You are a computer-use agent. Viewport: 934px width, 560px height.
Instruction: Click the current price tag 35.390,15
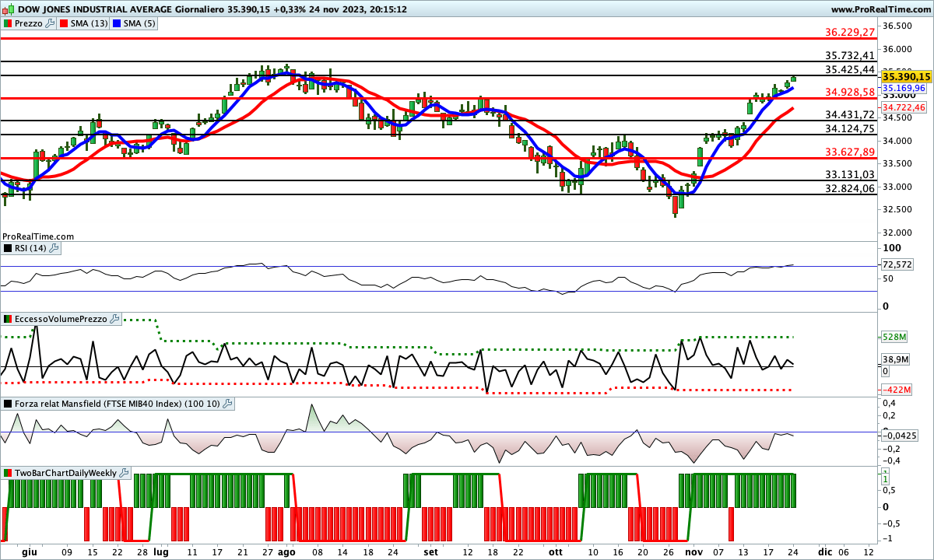tap(907, 76)
